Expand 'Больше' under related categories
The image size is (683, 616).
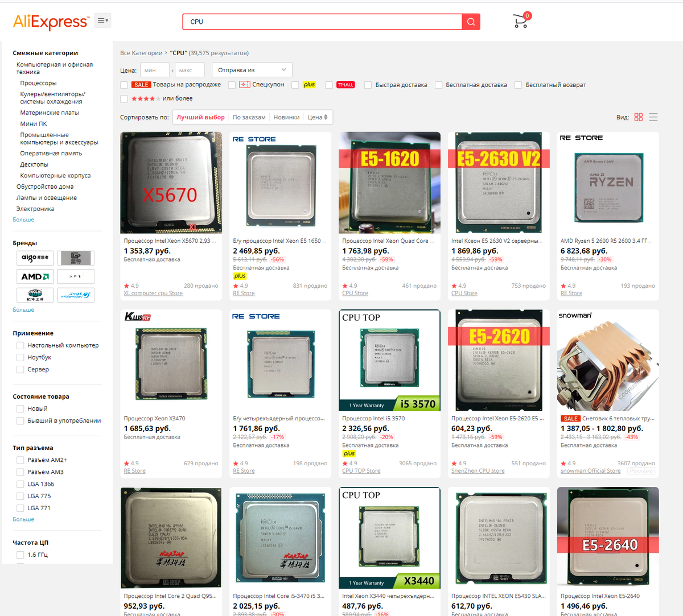23,220
